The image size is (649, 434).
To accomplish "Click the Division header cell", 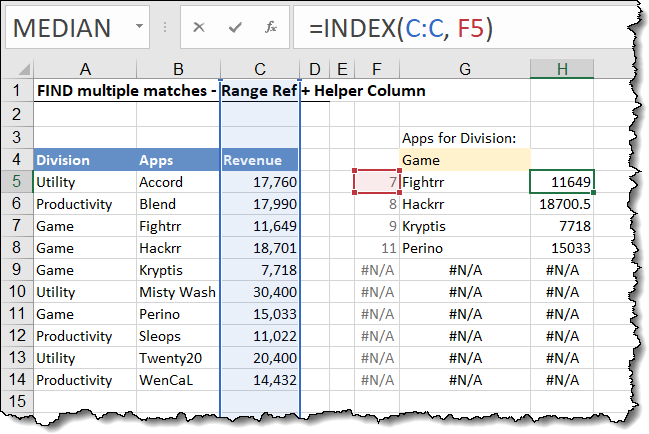I will click(83, 160).
